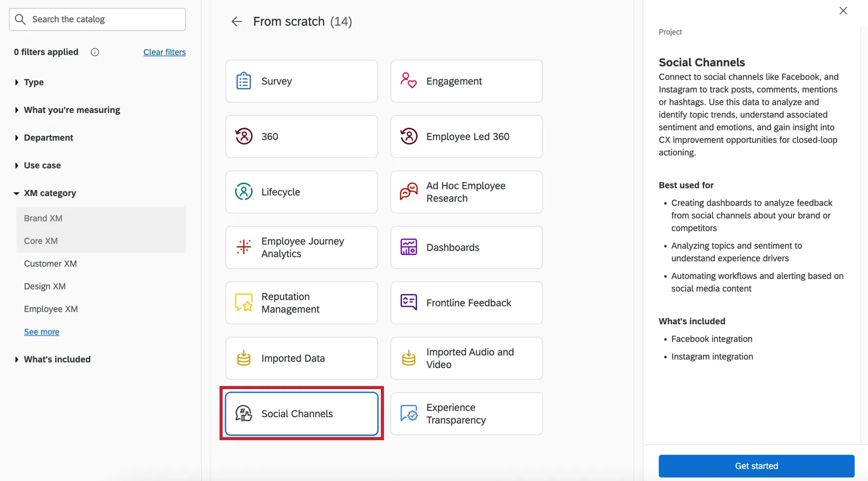
Task: Click the back arrow next to From scratch
Action: point(236,21)
